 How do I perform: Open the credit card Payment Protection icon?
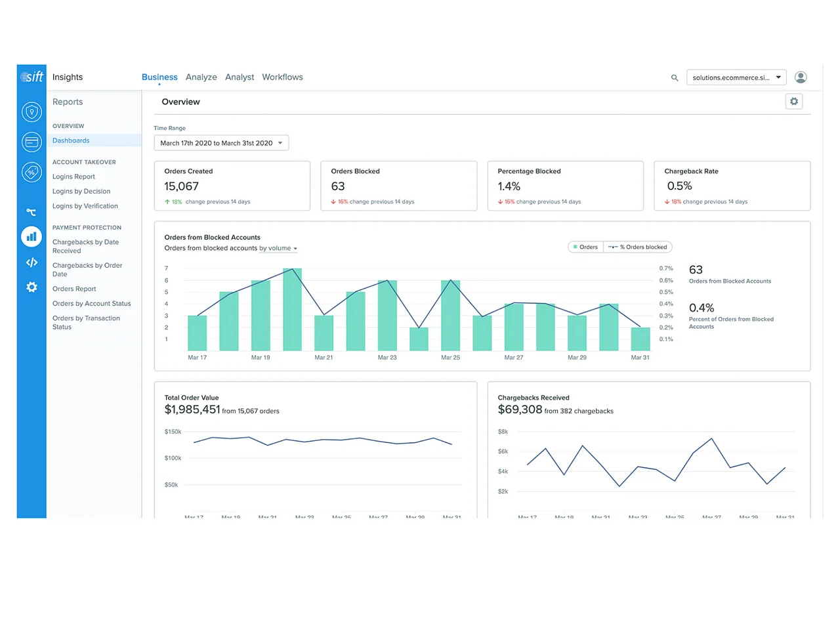tap(31, 142)
